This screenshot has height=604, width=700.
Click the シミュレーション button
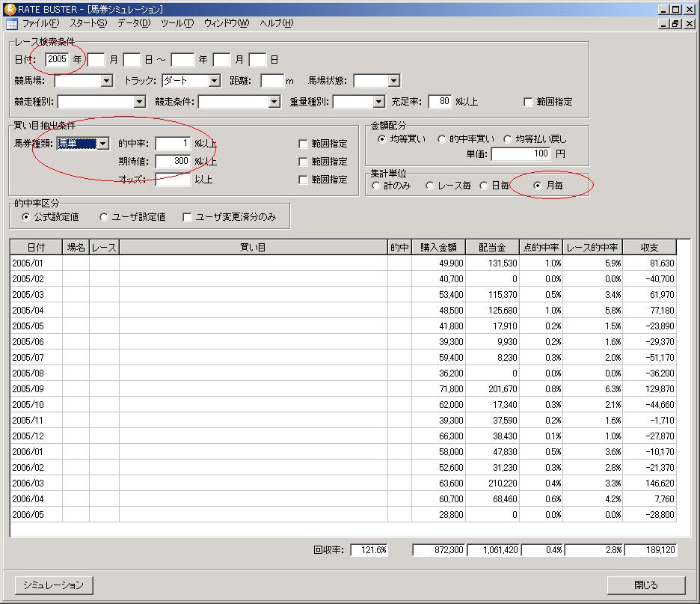coord(54,585)
